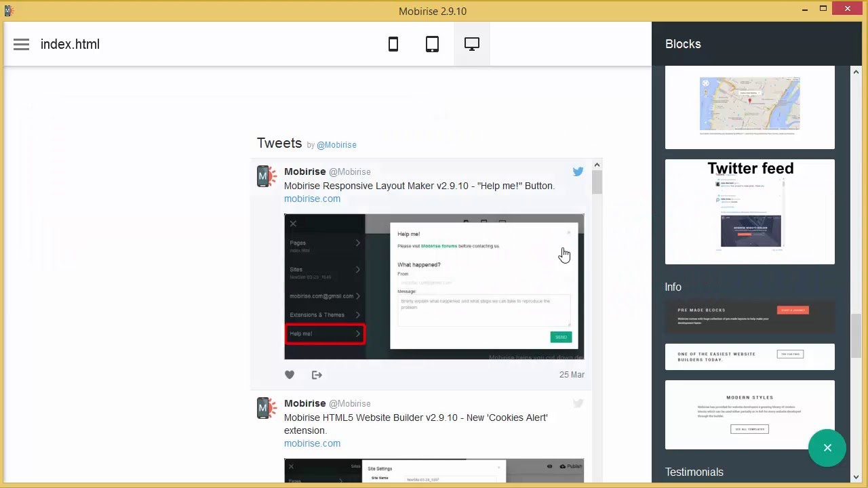Select One of the Easiest Website Builders block
This screenshot has width=868, height=488.
[x=750, y=357]
